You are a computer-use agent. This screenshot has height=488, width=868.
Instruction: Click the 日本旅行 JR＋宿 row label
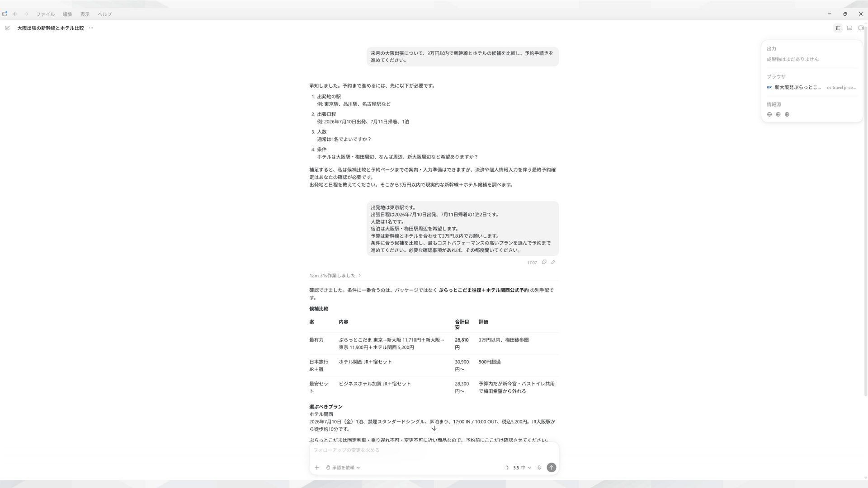coord(319,366)
